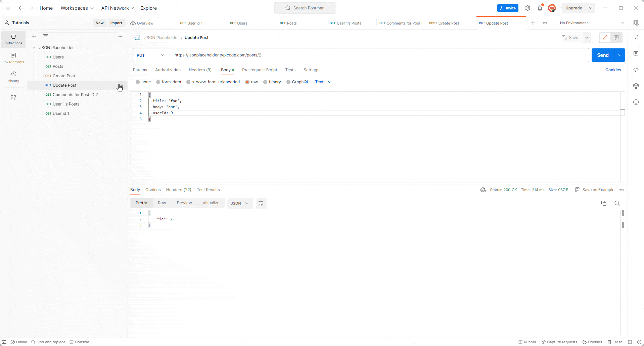
Task: Select the x-www-form-urlencoded body type
Action: click(188, 82)
